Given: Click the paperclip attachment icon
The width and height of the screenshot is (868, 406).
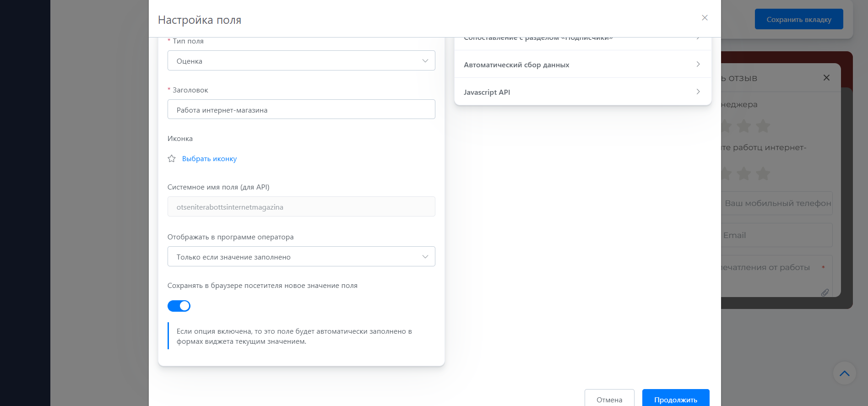Looking at the screenshot, I should point(825,292).
